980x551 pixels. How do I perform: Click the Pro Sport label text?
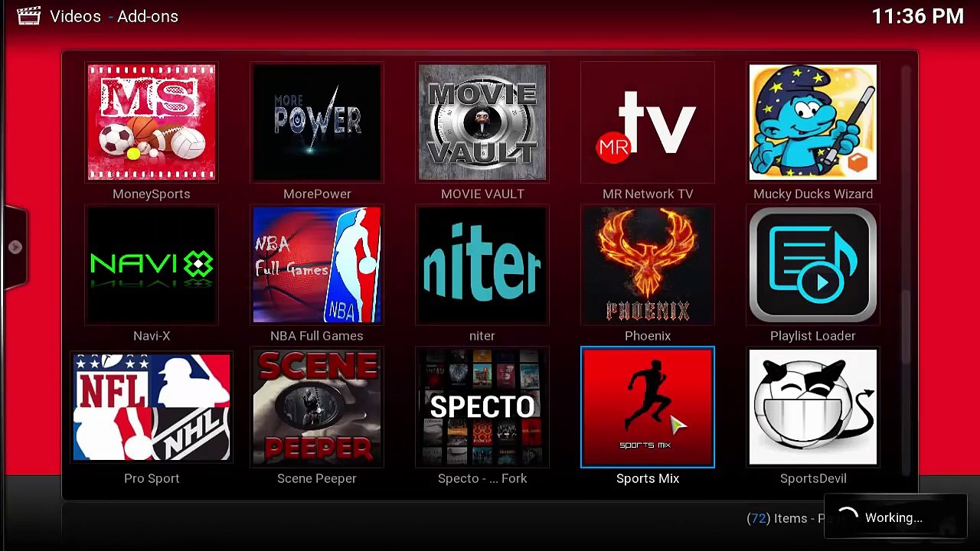152,478
